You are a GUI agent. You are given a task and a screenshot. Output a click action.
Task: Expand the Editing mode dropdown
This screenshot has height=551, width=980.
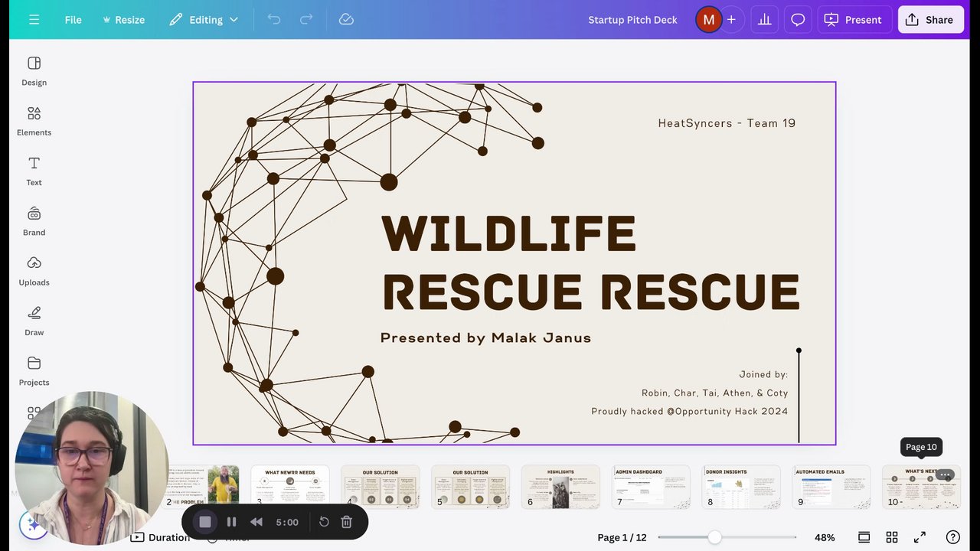pos(204,20)
